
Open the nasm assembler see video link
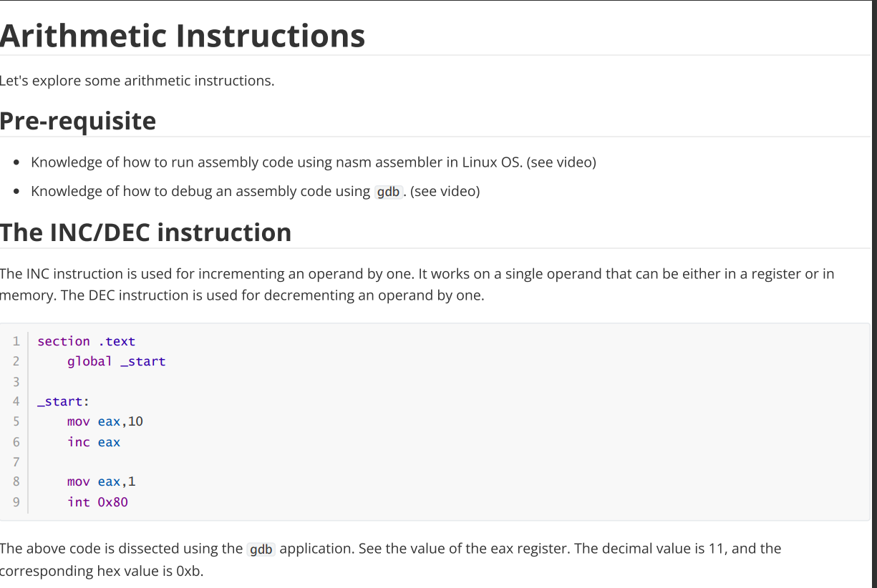[x=561, y=162]
